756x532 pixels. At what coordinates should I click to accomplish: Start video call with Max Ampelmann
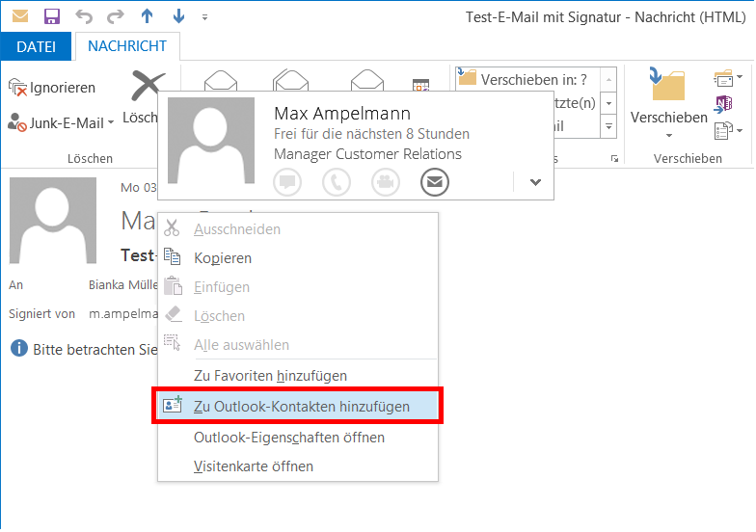point(386,182)
